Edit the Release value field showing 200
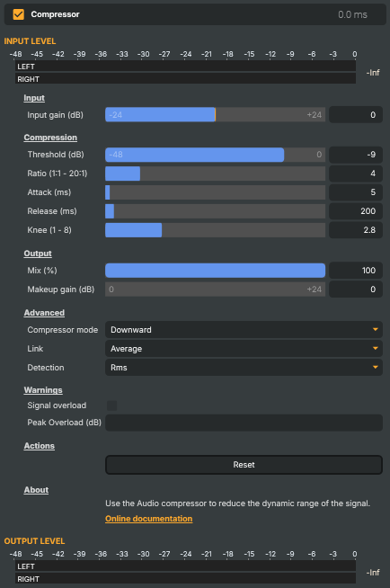 pos(356,211)
